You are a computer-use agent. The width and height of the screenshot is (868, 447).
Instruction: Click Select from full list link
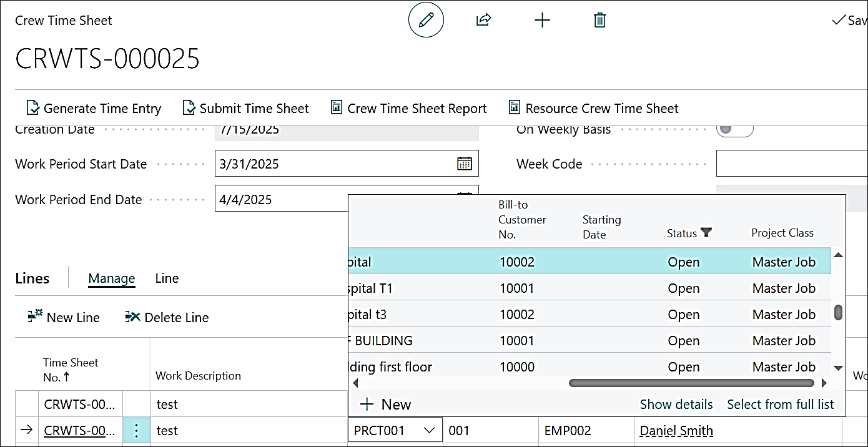[781, 405]
